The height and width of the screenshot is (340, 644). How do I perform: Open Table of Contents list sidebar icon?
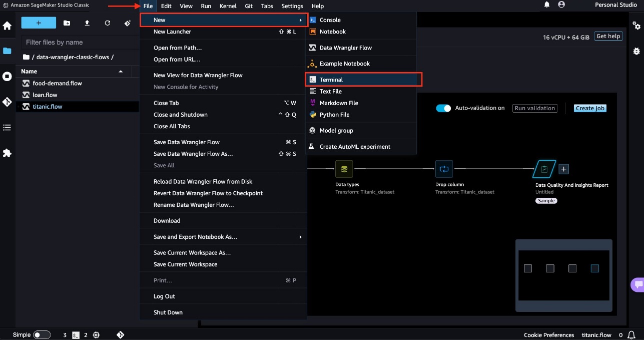pos(7,128)
